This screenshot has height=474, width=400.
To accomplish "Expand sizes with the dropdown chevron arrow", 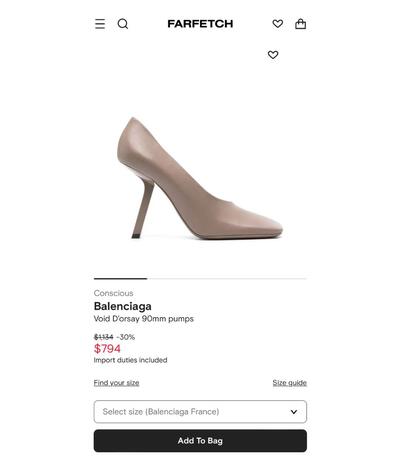I will 294,412.
